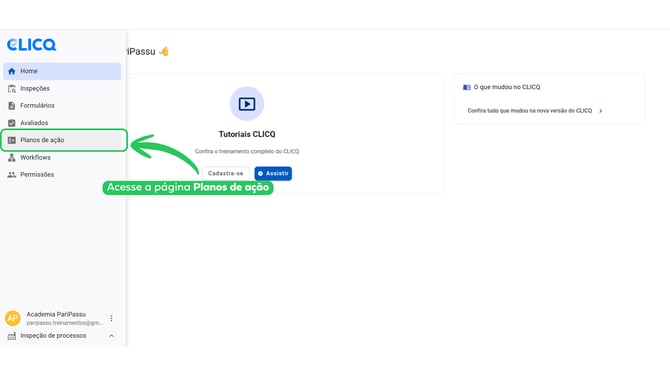Screen dimensions: 670x376
Task: Click the Permissões people icon
Action: click(12, 175)
